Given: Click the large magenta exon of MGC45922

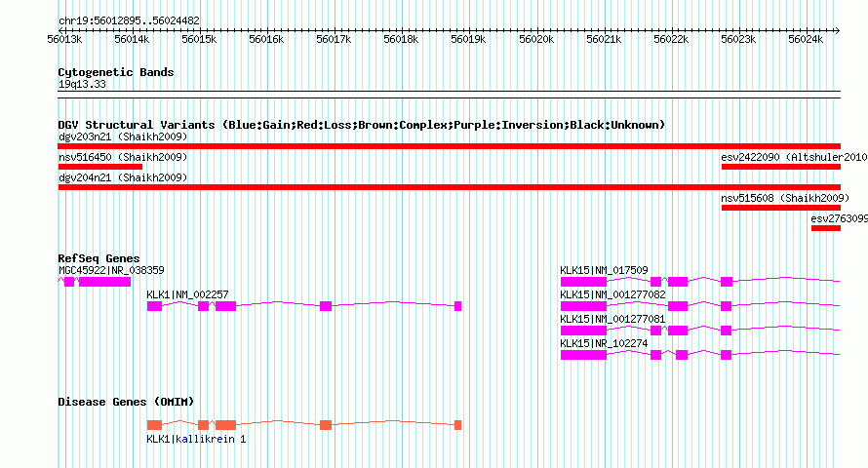Looking at the screenshot, I should tap(105, 282).
